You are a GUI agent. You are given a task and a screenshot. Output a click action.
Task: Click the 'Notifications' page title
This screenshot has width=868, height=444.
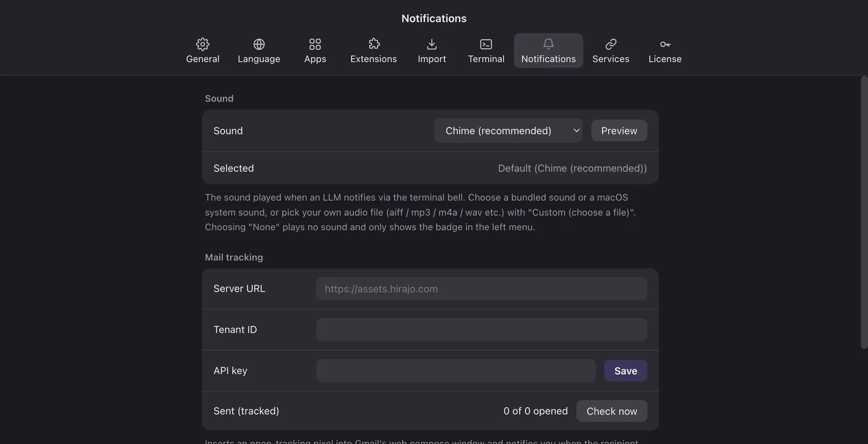[x=434, y=18]
